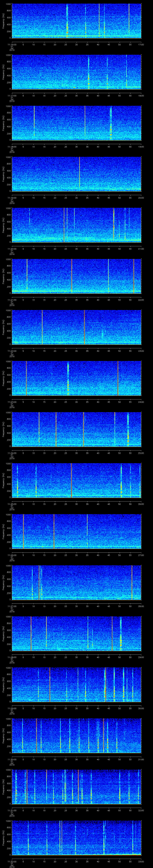Click the red broadband pulse in the 11:25 panel
The width and height of the screenshot is (153, 868).
pos(71,481)
